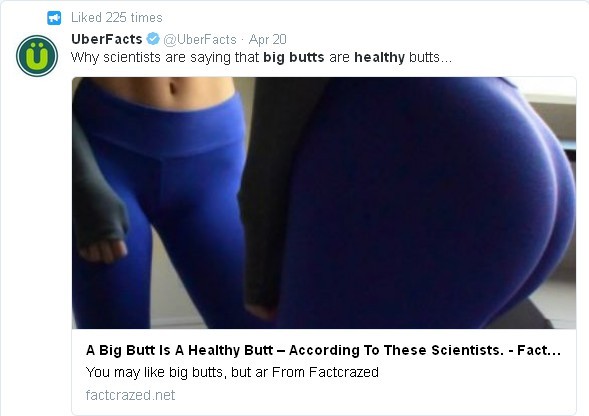Click the bold "big butts" phrase
Image resolution: width=589 pixels, height=416 pixels.
point(294,57)
